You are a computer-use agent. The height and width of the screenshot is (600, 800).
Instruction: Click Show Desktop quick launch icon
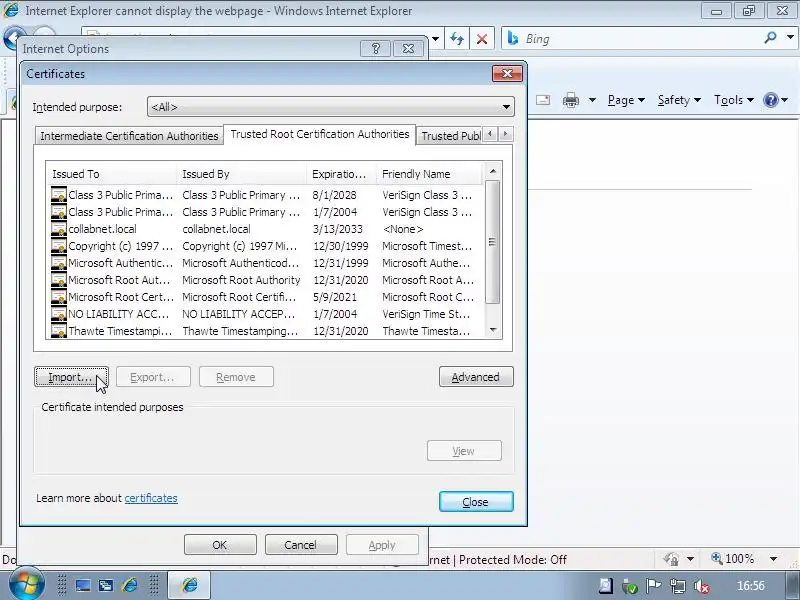click(83, 585)
